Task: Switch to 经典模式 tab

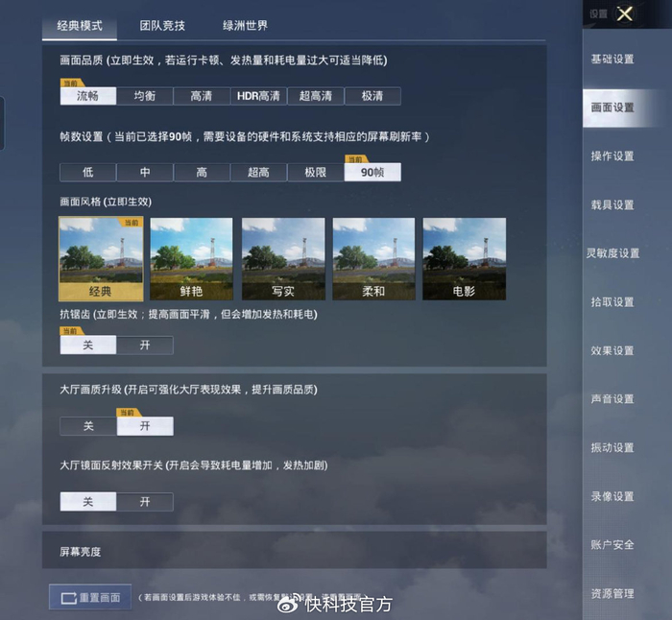Action: point(80,26)
